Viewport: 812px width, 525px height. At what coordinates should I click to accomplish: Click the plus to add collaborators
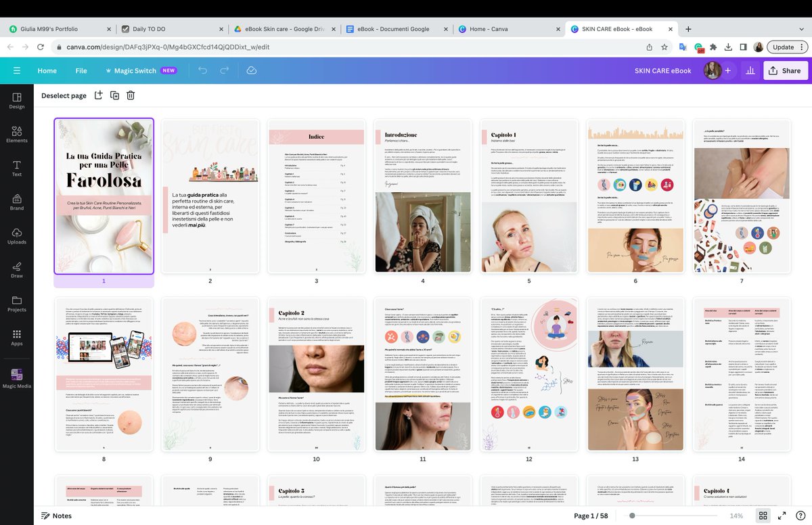coord(728,70)
